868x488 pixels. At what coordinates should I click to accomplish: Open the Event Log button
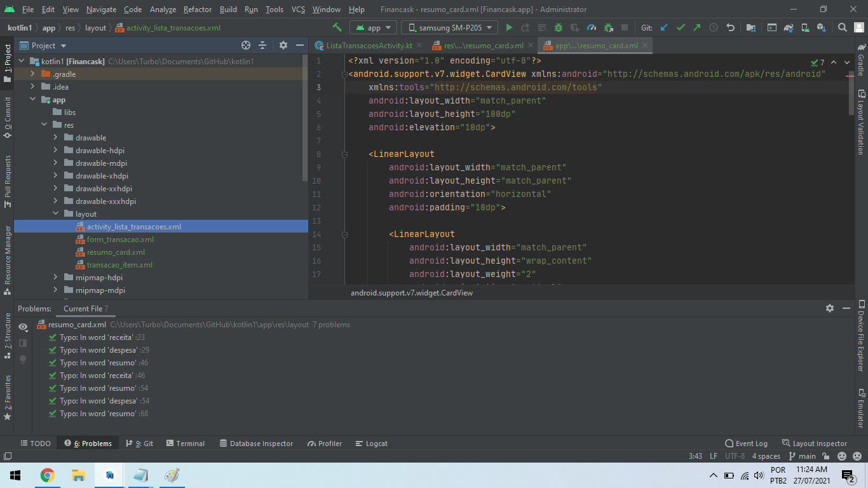coord(747,444)
